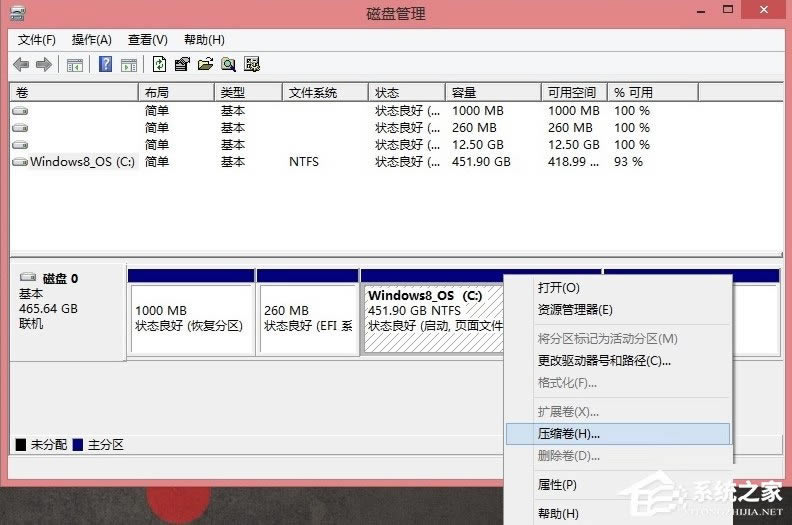Open Help via blue question mark icon
The width and height of the screenshot is (792, 525).
pos(105,65)
